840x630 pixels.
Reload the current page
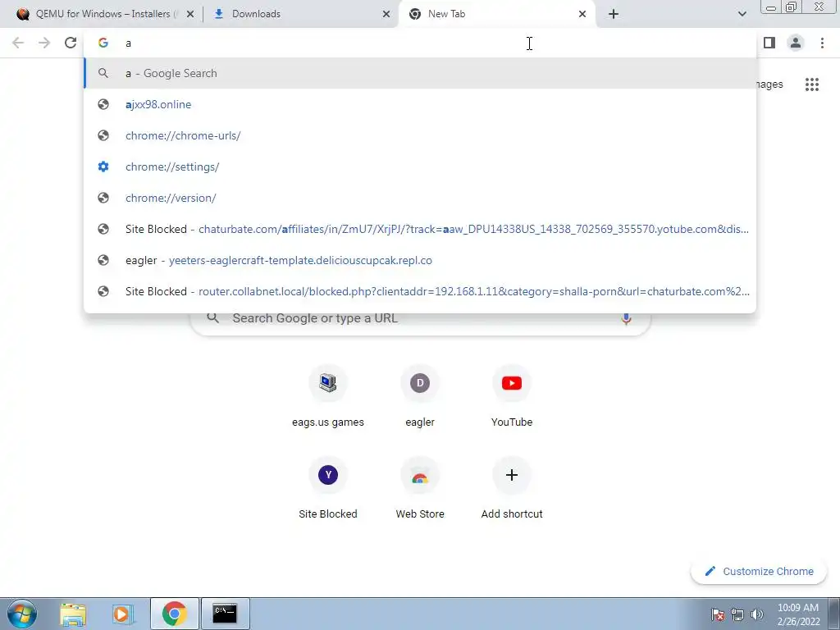tap(71, 43)
